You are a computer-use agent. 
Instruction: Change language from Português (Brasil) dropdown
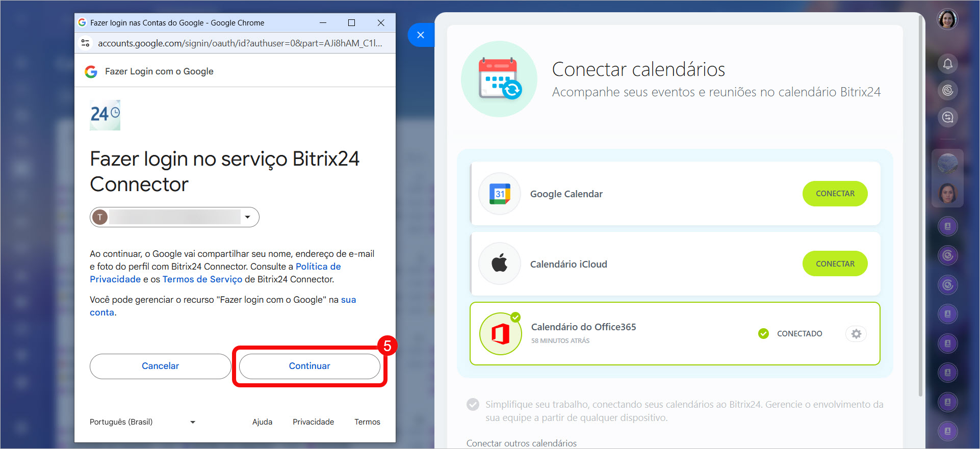(143, 422)
